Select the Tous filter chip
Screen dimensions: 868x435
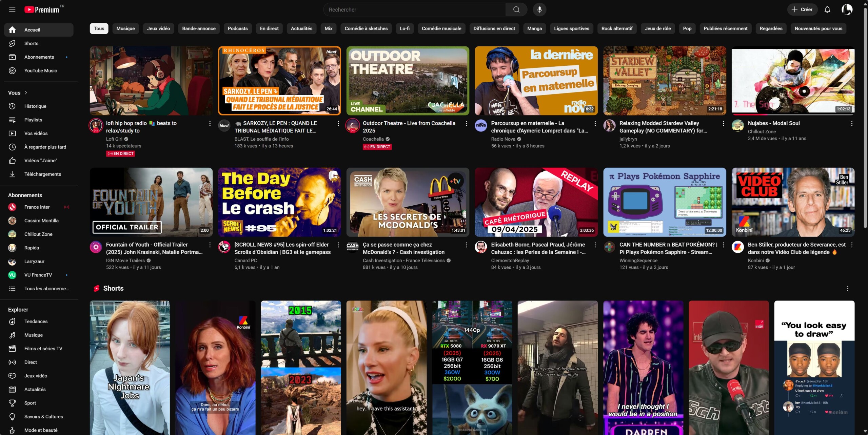tap(99, 28)
